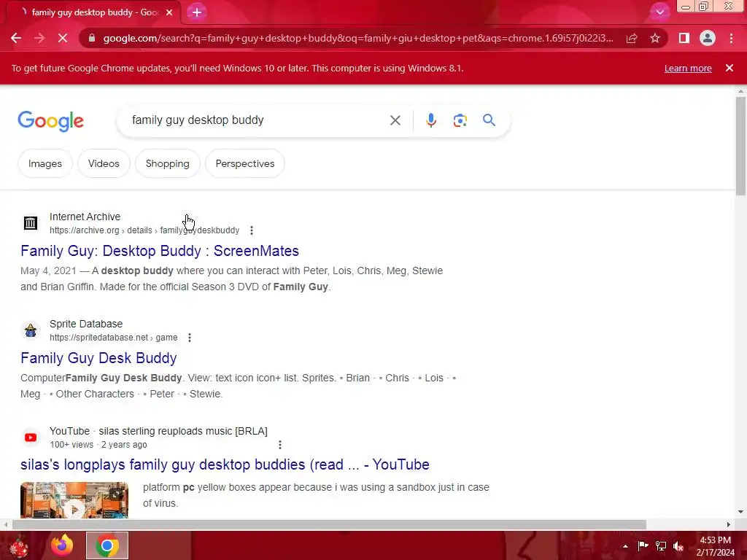Close the family guy desktop buddy tab
The width and height of the screenshot is (747, 560).
[x=169, y=12]
